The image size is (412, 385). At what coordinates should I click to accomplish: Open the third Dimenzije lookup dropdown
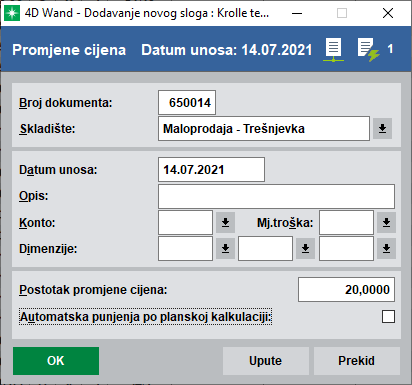[386, 248]
